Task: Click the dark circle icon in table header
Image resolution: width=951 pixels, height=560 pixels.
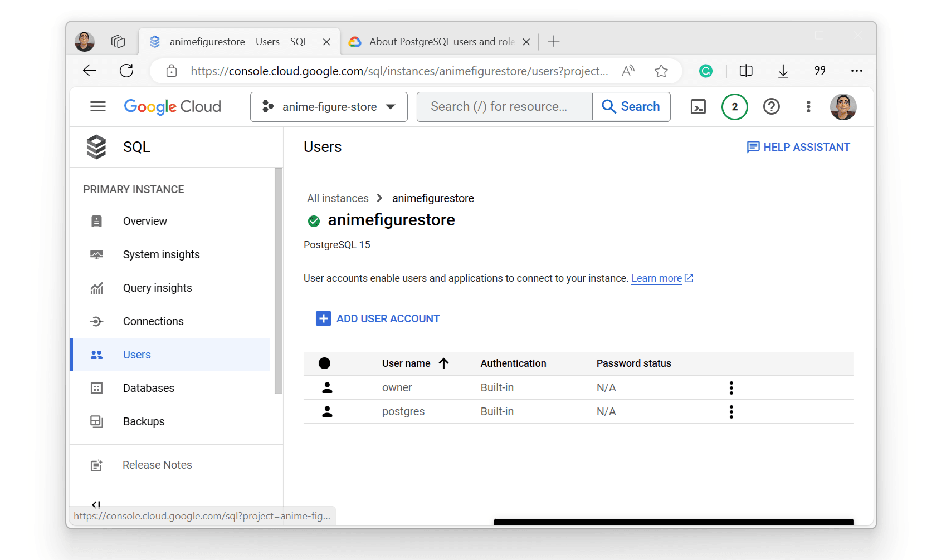Action: 325,363
